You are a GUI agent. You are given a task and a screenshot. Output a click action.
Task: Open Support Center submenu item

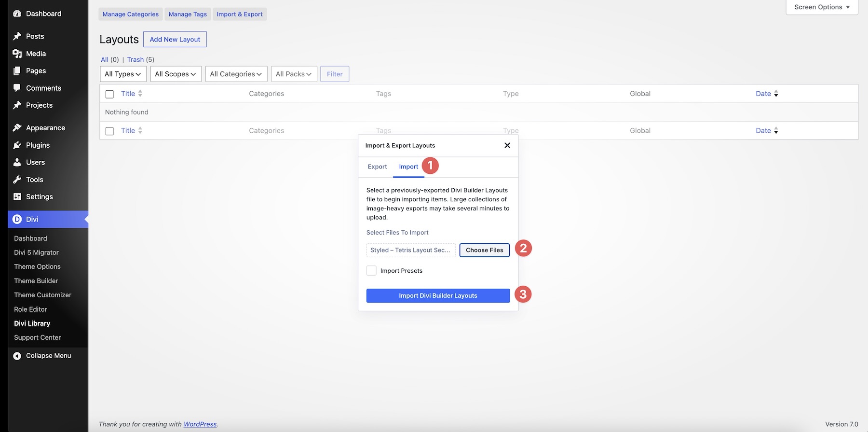37,337
